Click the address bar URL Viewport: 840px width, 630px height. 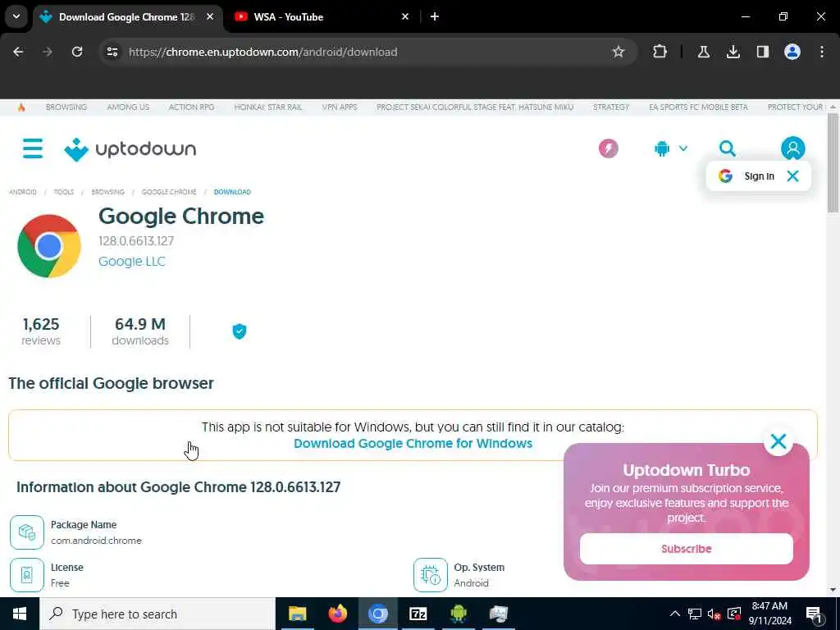263,52
